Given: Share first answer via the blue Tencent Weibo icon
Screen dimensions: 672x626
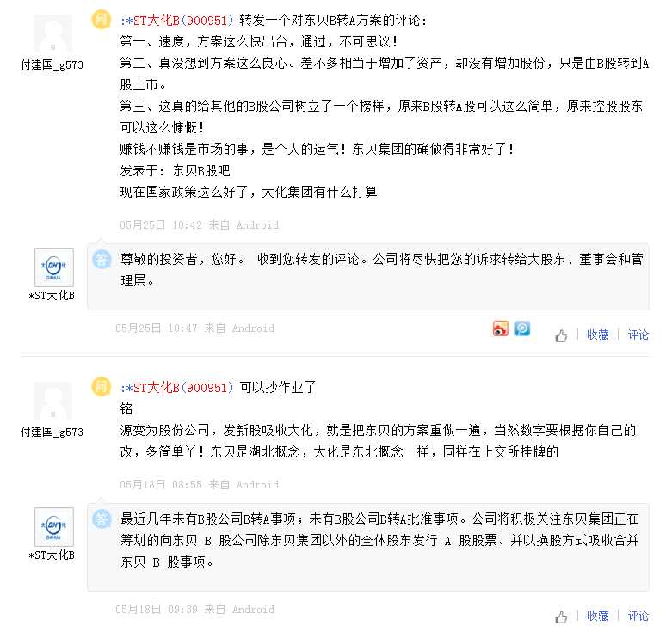Looking at the screenshot, I should click(521, 328).
